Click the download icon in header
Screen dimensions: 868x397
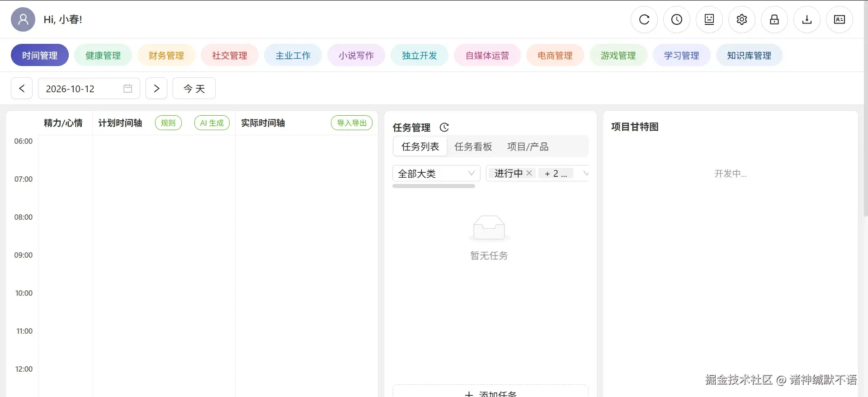click(x=807, y=19)
